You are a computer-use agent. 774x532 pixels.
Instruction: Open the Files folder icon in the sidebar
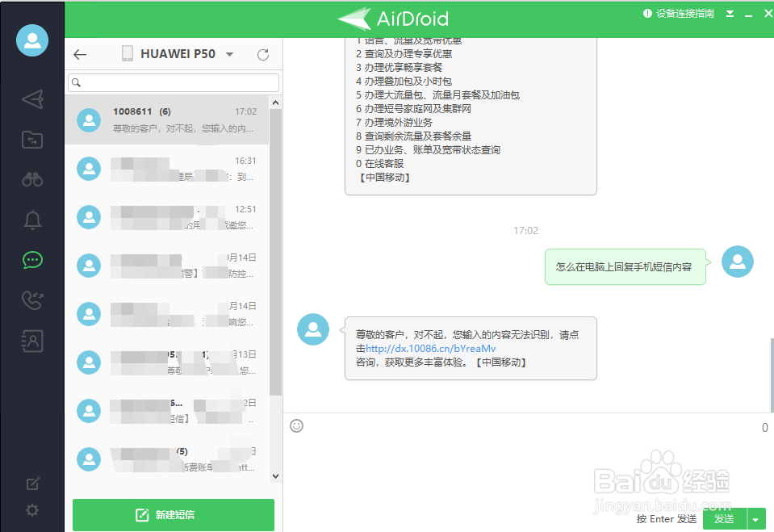[32, 140]
